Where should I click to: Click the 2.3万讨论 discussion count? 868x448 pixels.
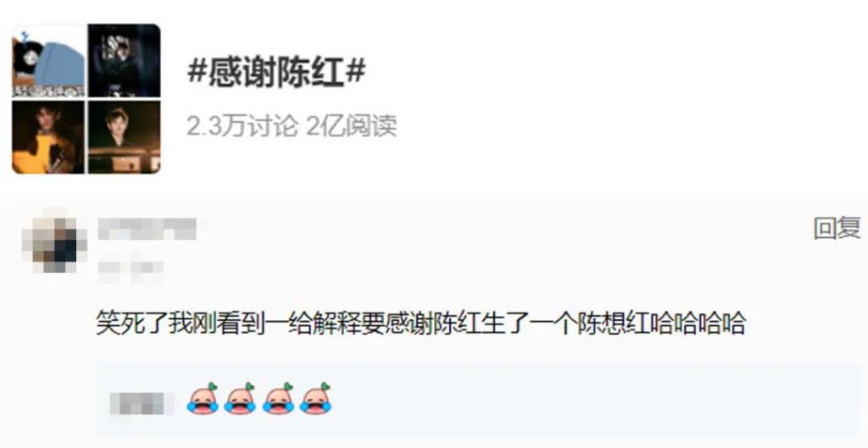click(x=242, y=127)
